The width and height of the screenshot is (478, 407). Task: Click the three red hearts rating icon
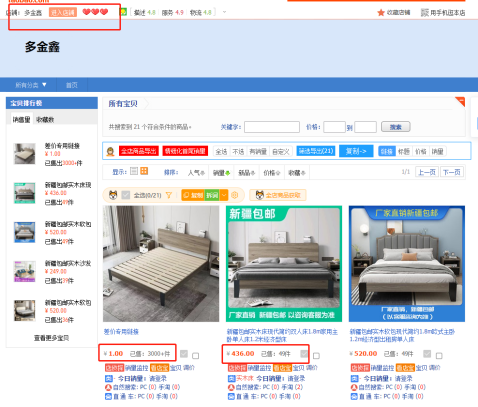[x=95, y=12]
